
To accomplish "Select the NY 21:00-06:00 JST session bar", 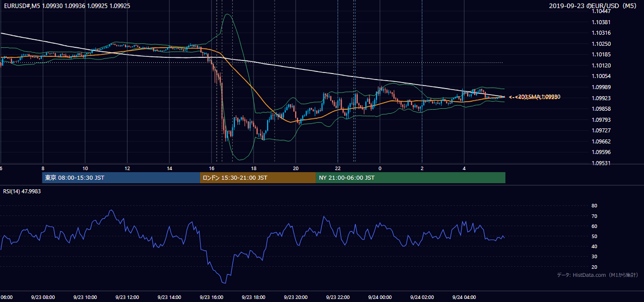I will [x=411, y=178].
